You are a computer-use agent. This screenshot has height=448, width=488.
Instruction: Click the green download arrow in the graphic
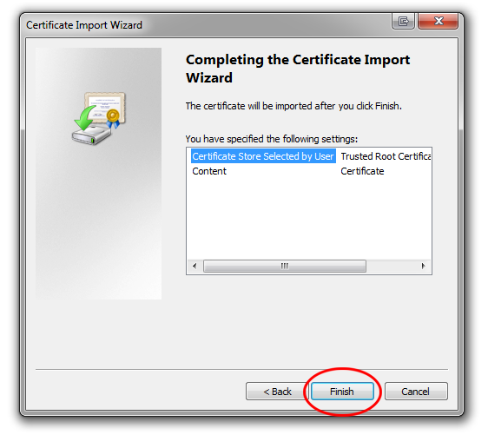tap(84, 117)
